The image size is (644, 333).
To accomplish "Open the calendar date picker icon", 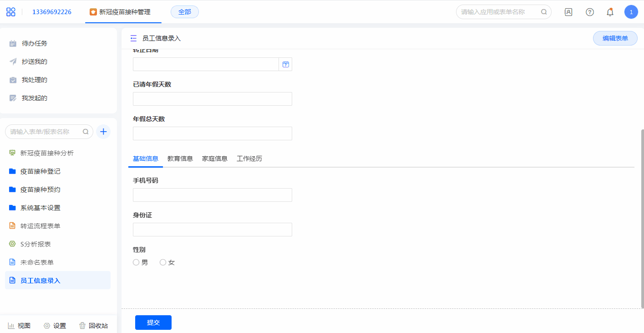I will click(x=285, y=64).
